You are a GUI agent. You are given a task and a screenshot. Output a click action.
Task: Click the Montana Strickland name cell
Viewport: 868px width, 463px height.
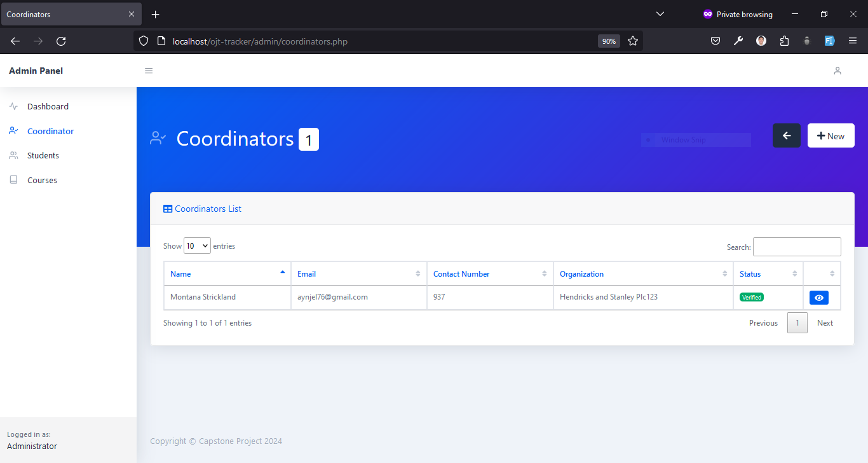(227, 297)
